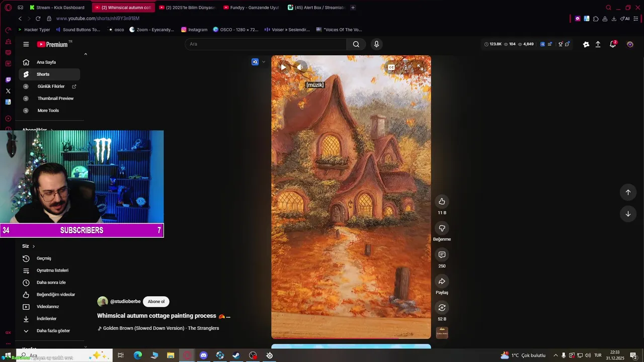
Task: Open a new browser tab
Action: (353, 8)
